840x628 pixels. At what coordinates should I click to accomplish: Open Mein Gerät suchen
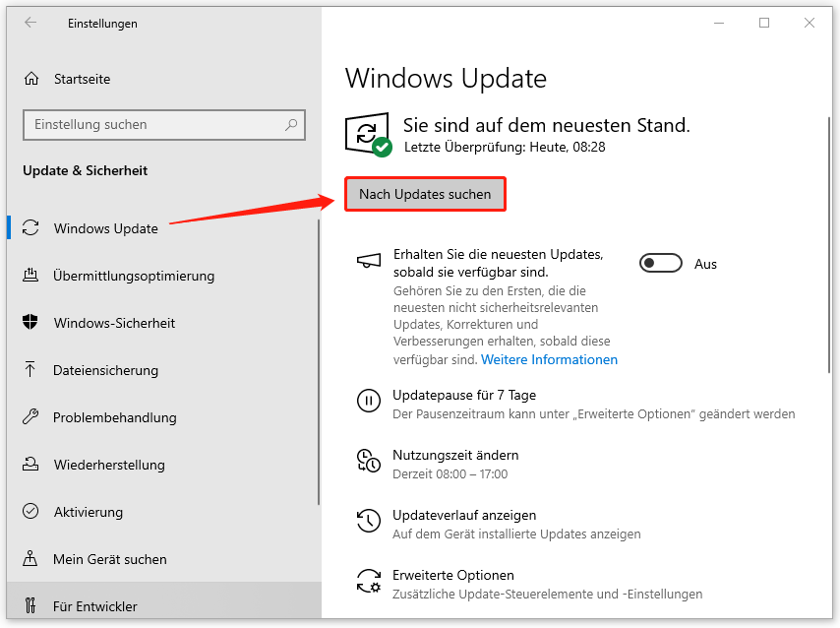164,558
